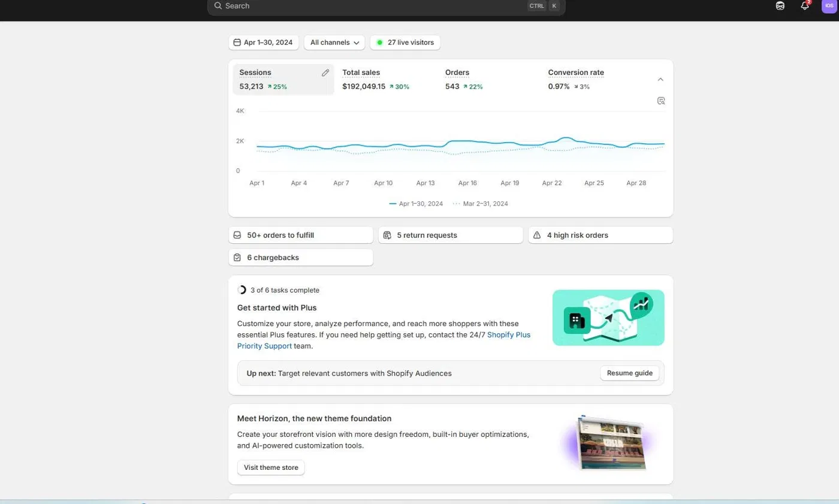
Task: Click the search magnifier icon
Action: point(218,5)
